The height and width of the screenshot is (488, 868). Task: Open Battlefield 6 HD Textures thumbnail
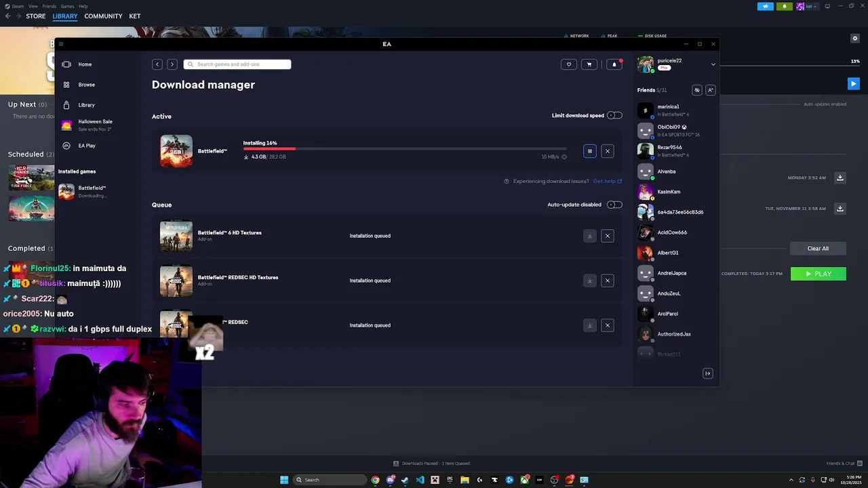(x=176, y=236)
